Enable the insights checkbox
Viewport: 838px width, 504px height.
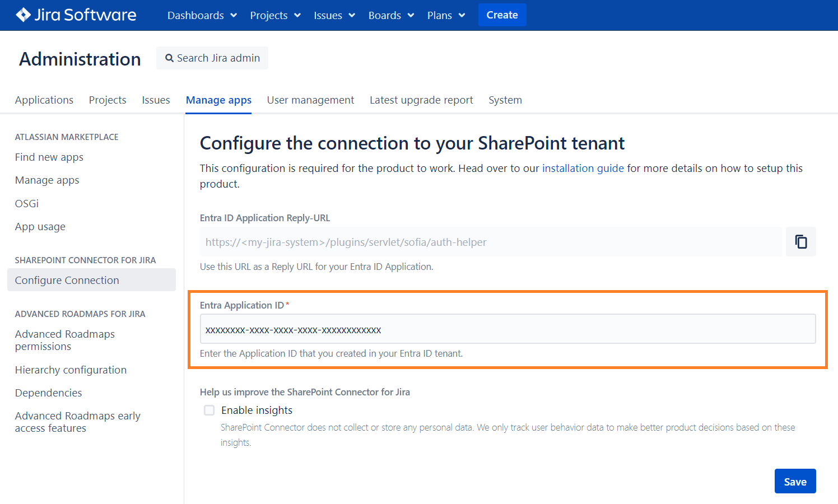pos(209,410)
